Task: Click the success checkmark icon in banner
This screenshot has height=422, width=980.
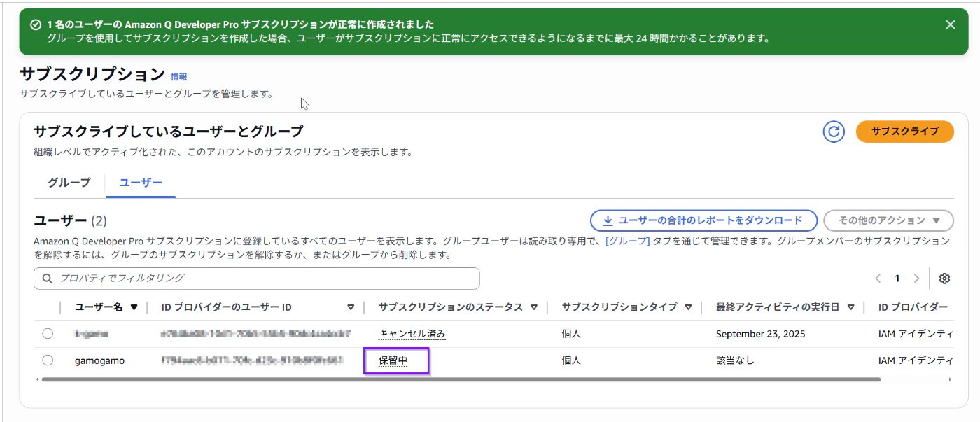Action: tap(36, 24)
